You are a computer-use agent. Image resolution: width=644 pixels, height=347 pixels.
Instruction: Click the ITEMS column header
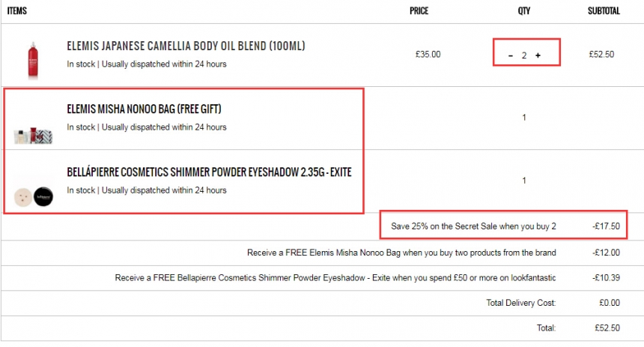(16, 10)
